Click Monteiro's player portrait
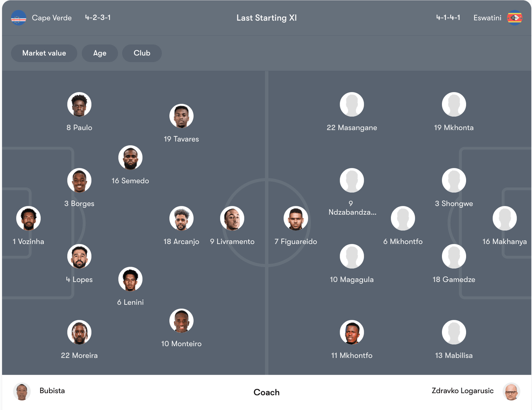The image size is (532, 410). [x=181, y=321]
